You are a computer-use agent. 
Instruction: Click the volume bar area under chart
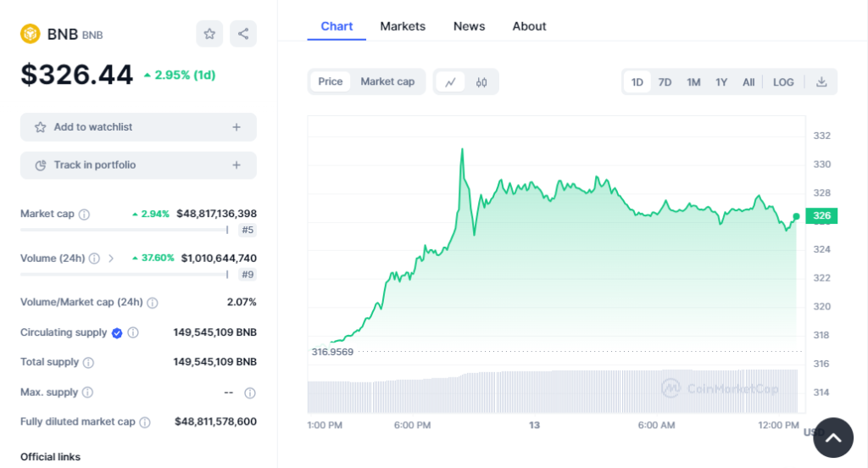click(551, 392)
